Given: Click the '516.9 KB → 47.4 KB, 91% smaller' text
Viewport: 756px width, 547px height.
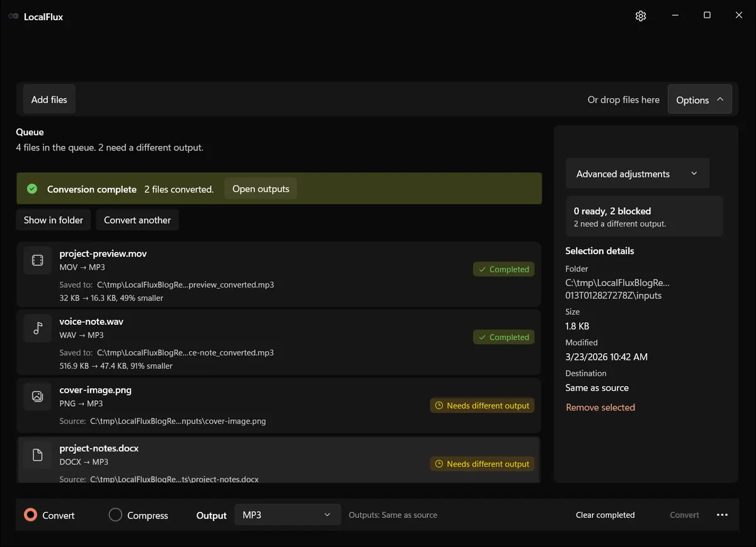Looking at the screenshot, I should tap(116, 366).
